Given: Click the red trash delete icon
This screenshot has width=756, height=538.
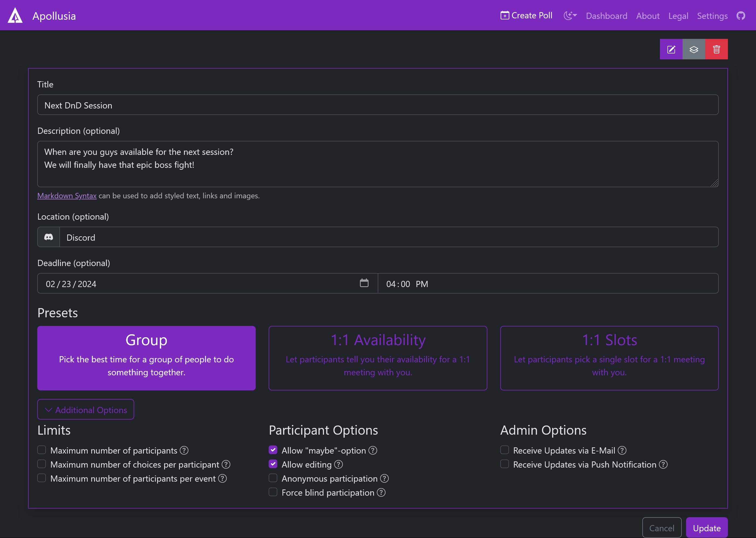Looking at the screenshot, I should pyautogui.click(x=716, y=49).
